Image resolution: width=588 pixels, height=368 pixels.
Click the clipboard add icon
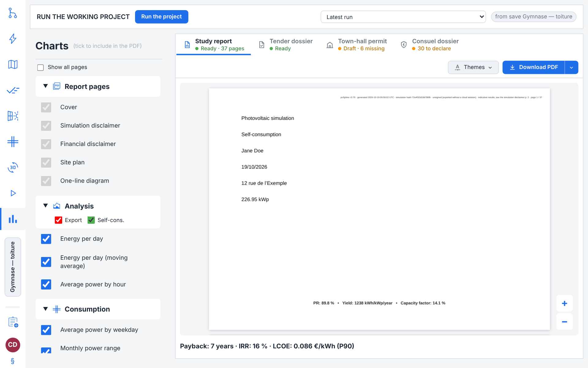[x=13, y=322]
